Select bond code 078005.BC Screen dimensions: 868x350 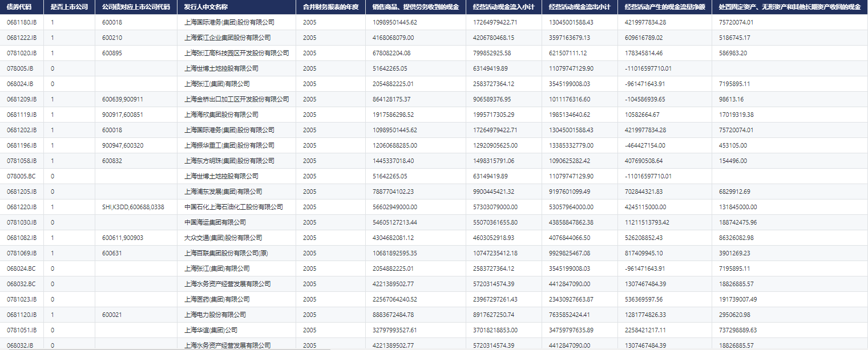pos(21,176)
